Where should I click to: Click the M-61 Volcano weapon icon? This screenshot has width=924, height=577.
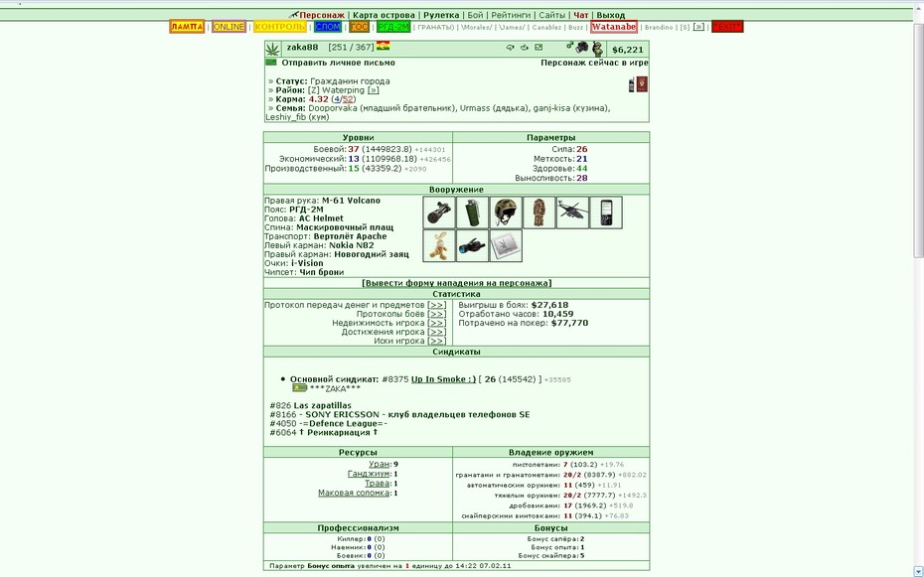(x=438, y=213)
